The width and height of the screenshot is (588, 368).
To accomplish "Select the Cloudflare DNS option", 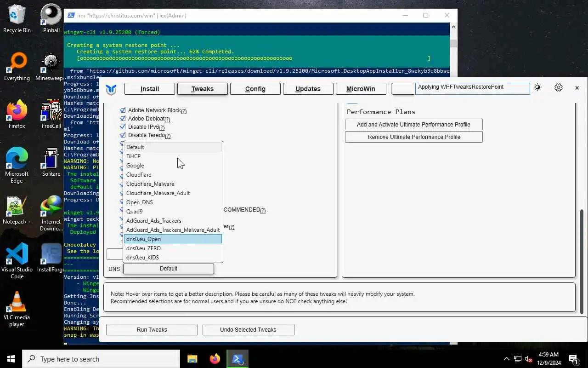I will pos(173,175).
